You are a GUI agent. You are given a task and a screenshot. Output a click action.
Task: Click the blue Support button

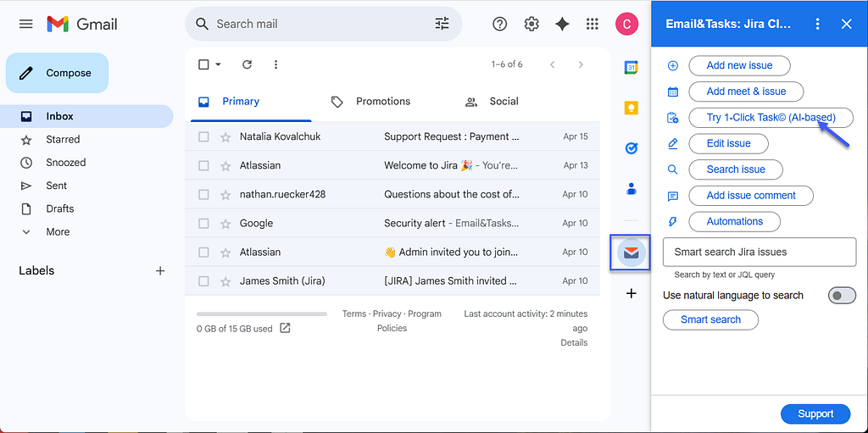(815, 414)
